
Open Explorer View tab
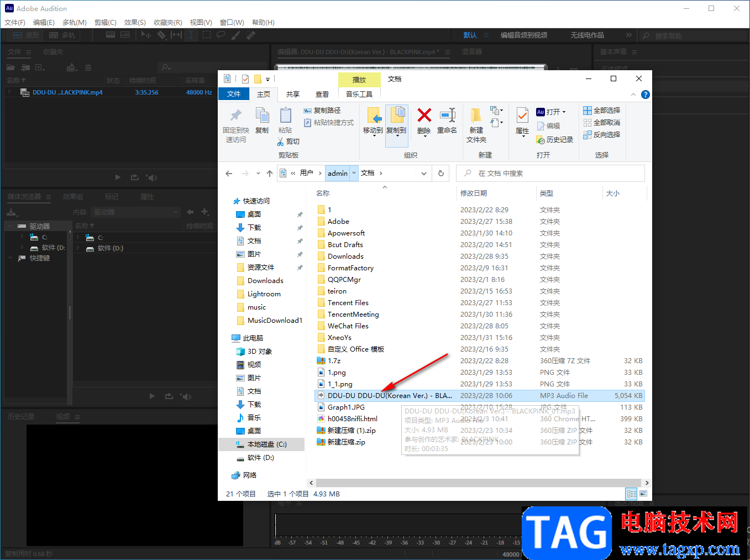pyautogui.click(x=322, y=94)
